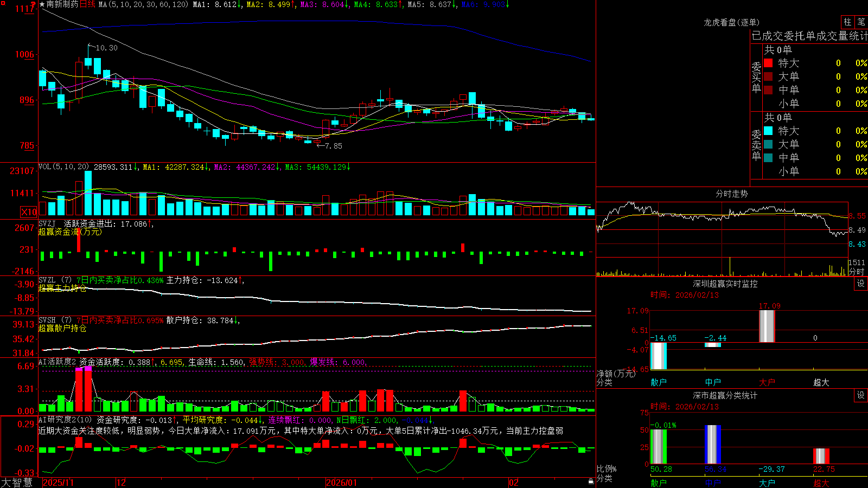The height and width of the screenshot is (488, 868).
Task: Click the green MA4: 8.633 value
Action: (378, 4)
